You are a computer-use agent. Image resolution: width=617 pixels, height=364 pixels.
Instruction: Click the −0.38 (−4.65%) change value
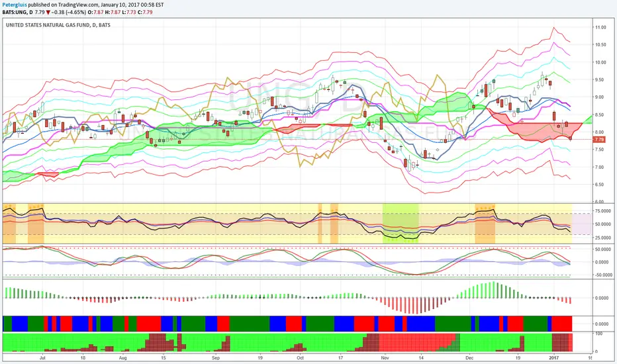point(68,12)
